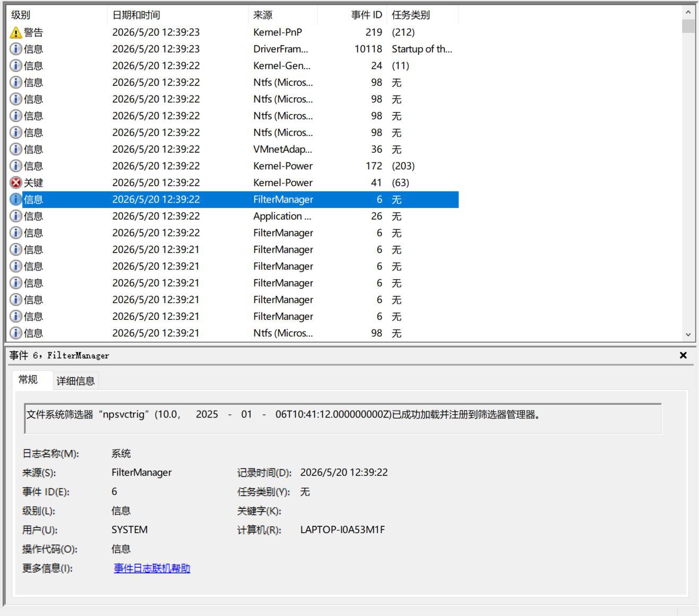
Task: Click the 关键 level label in the Kernel-Power row
Action: coord(33,183)
